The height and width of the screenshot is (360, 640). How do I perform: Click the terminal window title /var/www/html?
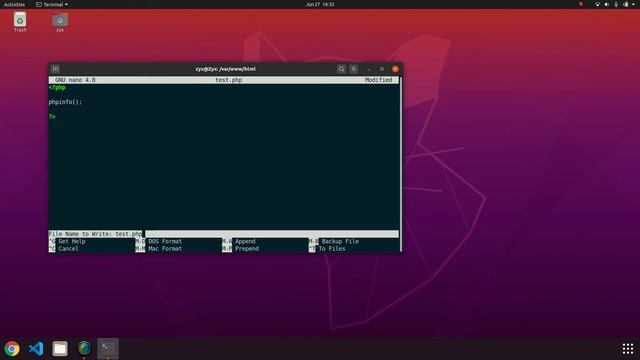(x=225, y=69)
